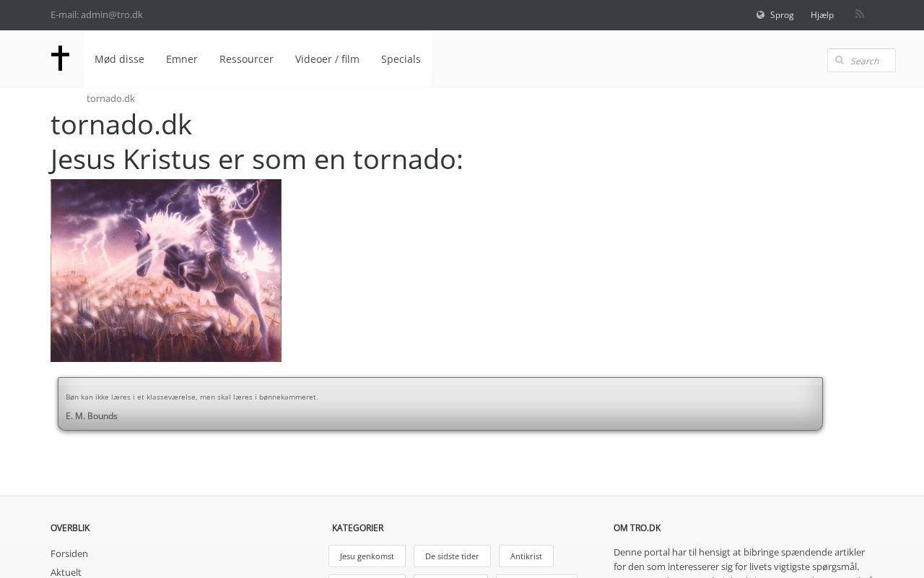Click the OVERBLIK footer heading
Image resolution: width=924 pixels, height=578 pixels.
click(x=70, y=528)
